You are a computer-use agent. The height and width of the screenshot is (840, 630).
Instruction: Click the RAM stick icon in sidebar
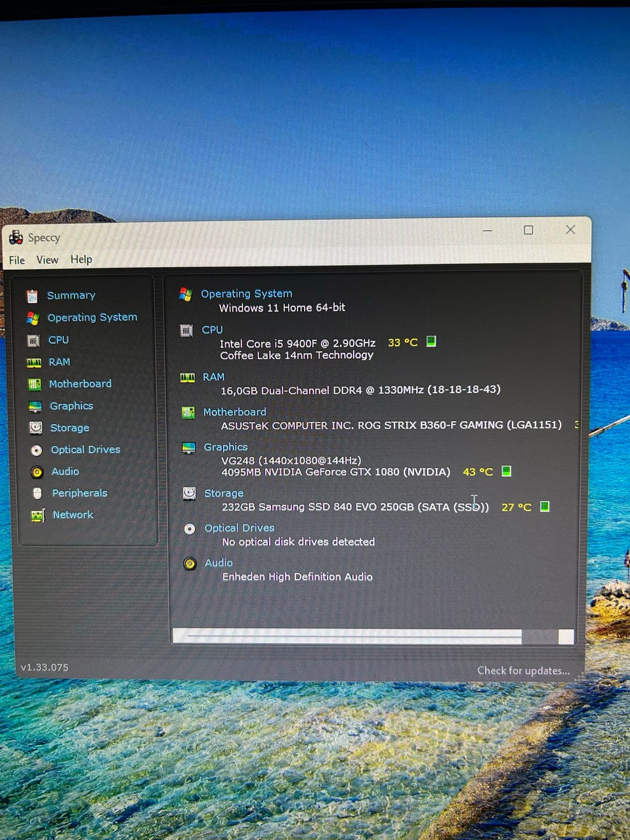pyautogui.click(x=34, y=362)
